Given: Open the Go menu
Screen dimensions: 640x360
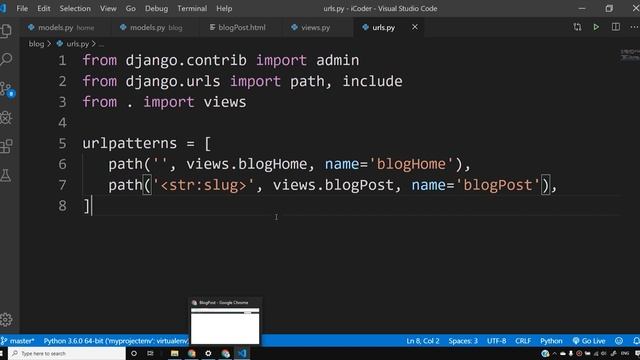Looking at the screenshot, I should pos(131,8).
